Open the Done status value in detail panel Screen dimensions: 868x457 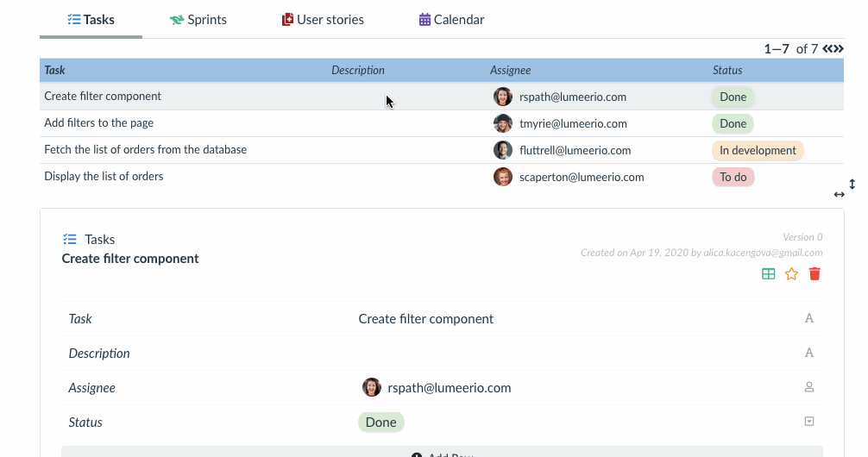point(381,423)
